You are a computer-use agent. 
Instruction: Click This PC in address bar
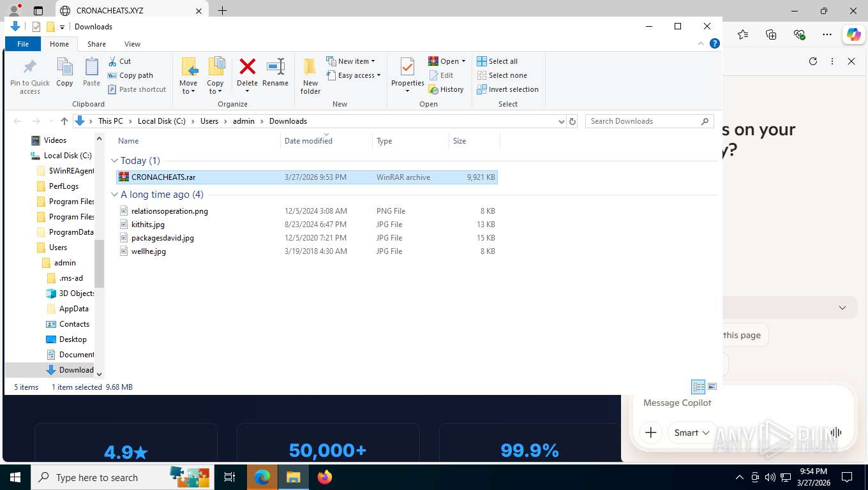(x=110, y=121)
